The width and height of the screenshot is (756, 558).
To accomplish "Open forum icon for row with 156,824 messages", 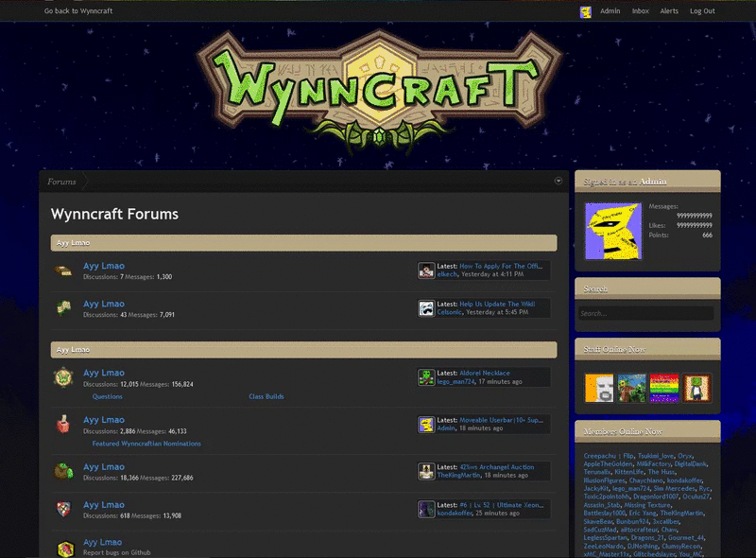I will click(63, 377).
